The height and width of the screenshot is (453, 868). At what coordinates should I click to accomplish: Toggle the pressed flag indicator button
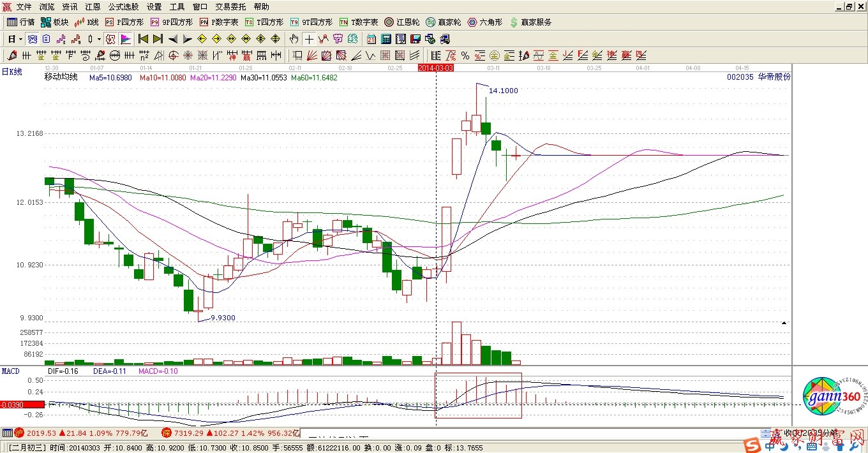click(126, 39)
